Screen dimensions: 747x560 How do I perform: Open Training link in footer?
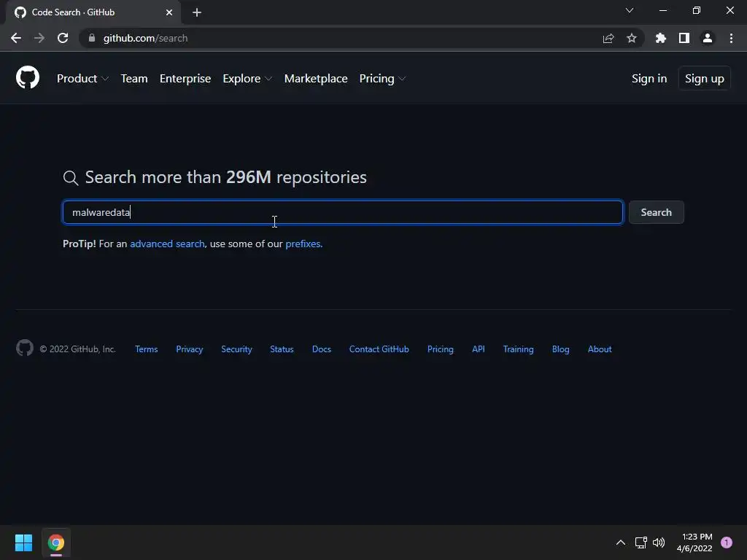(x=519, y=349)
